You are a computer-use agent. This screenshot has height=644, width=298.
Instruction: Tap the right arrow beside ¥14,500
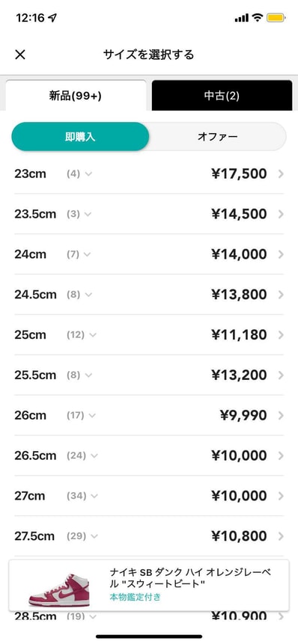click(281, 215)
